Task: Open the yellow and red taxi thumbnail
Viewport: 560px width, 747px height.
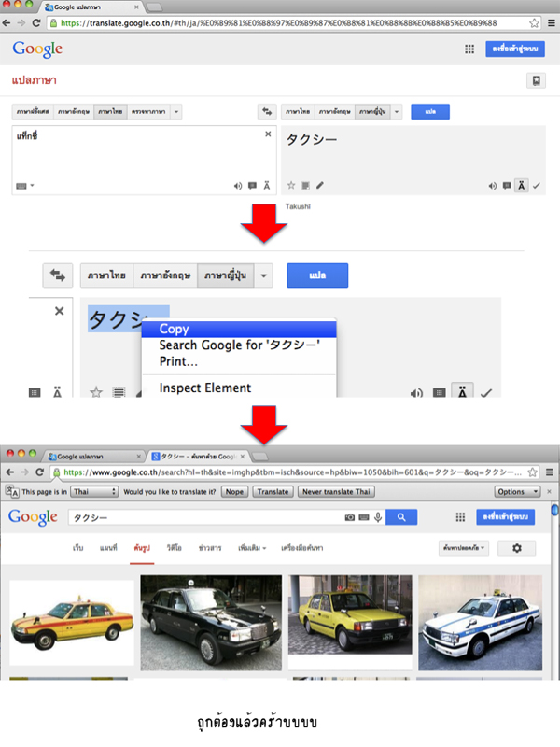Action: coord(72,623)
